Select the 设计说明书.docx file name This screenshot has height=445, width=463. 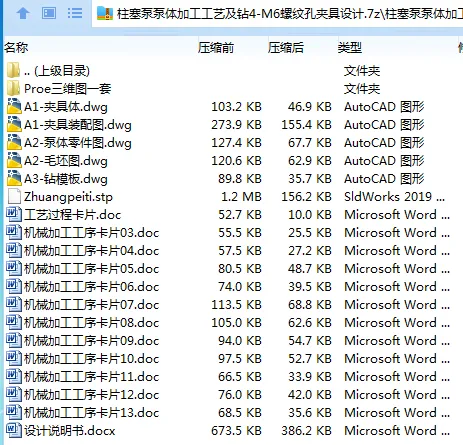tap(69, 431)
